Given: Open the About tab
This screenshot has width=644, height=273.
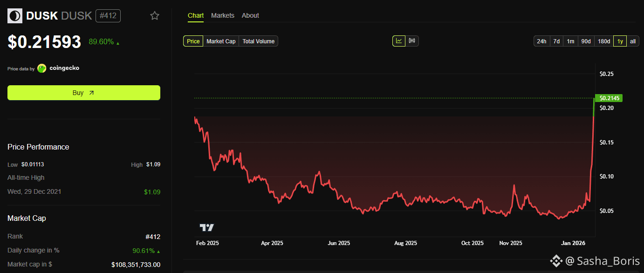Looking at the screenshot, I should (250, 15).
